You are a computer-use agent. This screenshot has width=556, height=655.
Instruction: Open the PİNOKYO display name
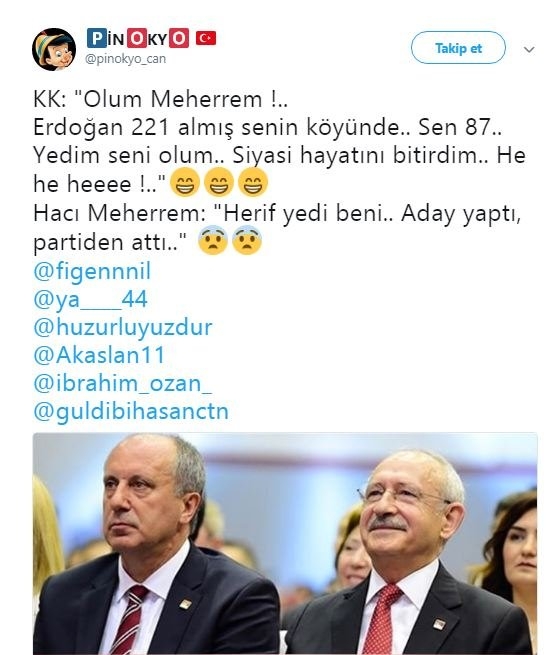click(138, 38)
